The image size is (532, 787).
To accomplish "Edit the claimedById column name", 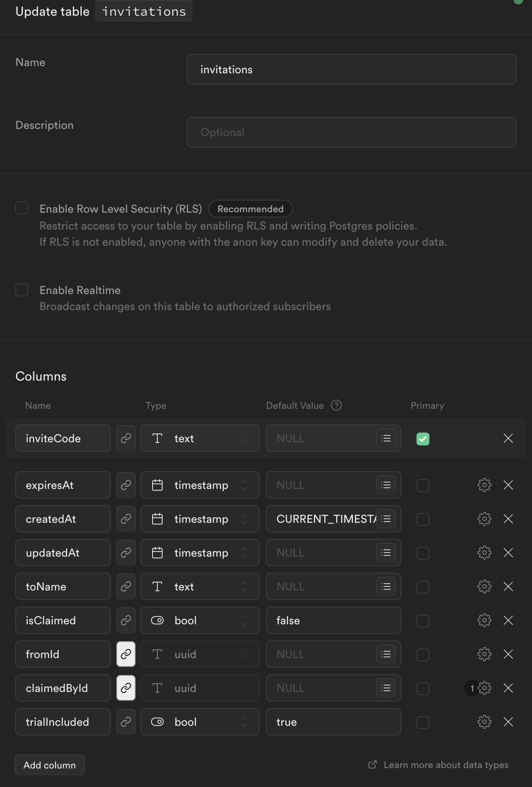I will (63, 688).
